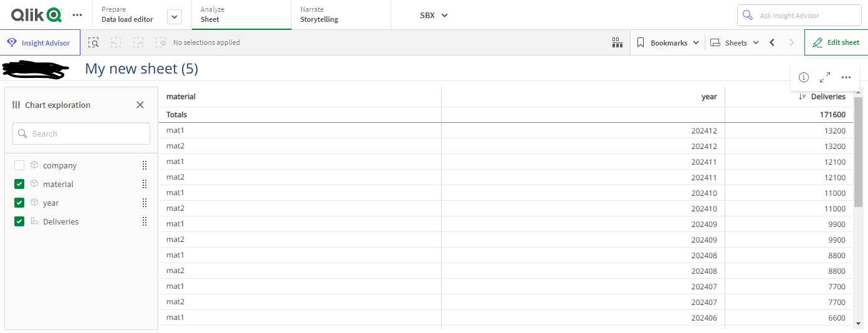Viewport: 868px width, 333px height.
Task: Click the year drag handle
Action: tap(145, 203)
